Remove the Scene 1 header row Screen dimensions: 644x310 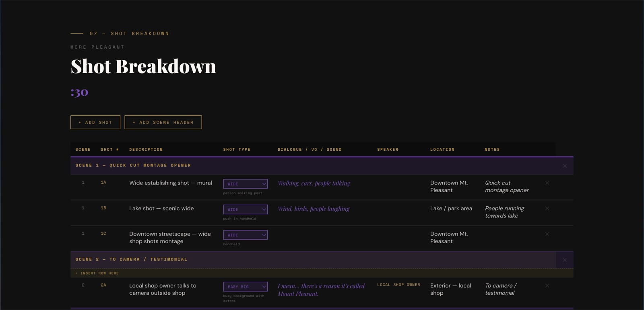(564, 166)
